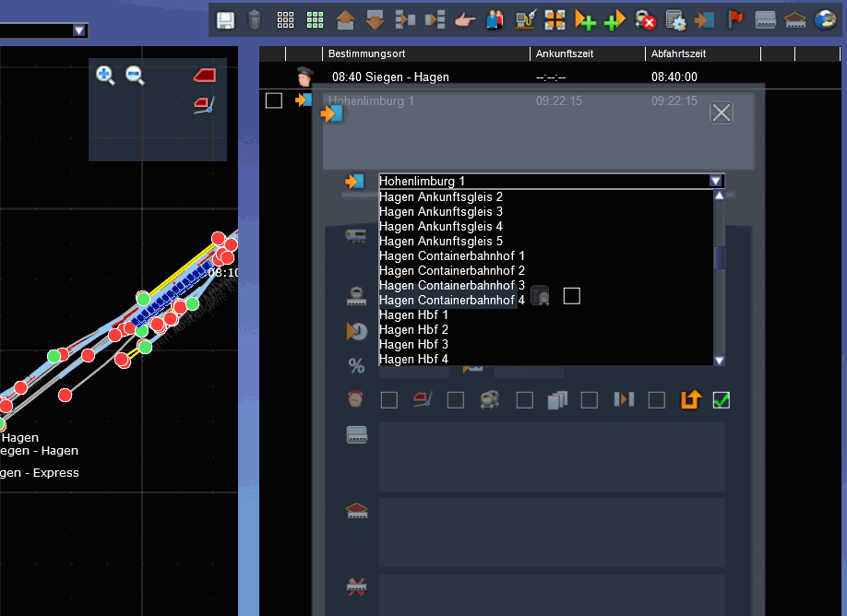Click the field beside crossed-out track icon
847x616 pixels.
click(552, 595)
